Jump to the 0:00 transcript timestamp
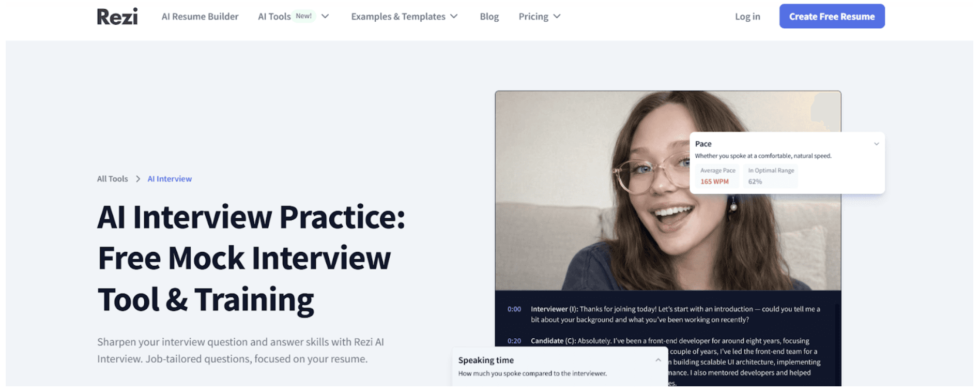The height and width of the screenshot is (392, 980). (x=514, y=309)
